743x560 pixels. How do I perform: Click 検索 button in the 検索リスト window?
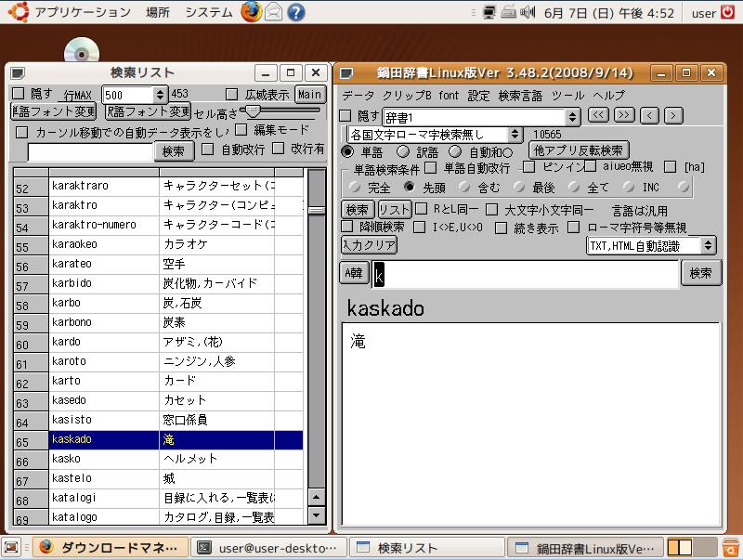coord(174,151)
